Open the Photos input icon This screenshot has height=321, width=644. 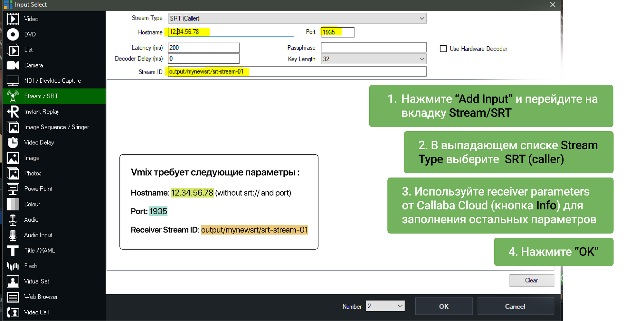click(13, 173)
